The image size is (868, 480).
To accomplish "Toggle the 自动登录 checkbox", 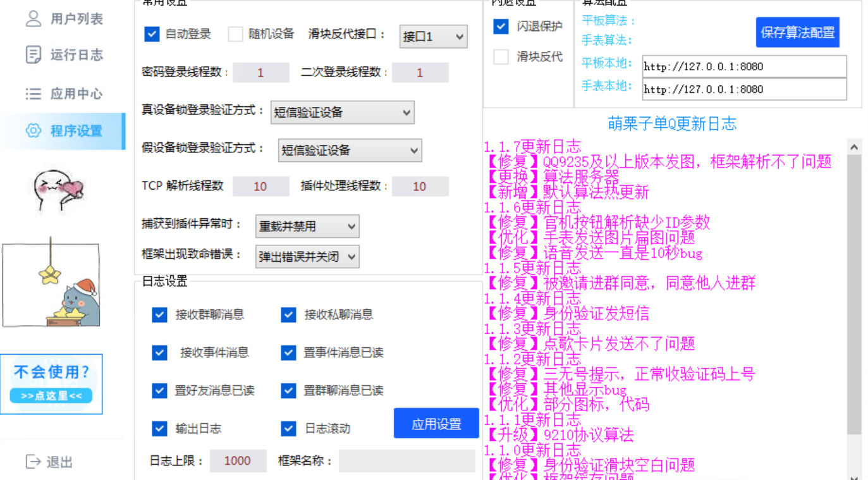I will tap(152, 34).
